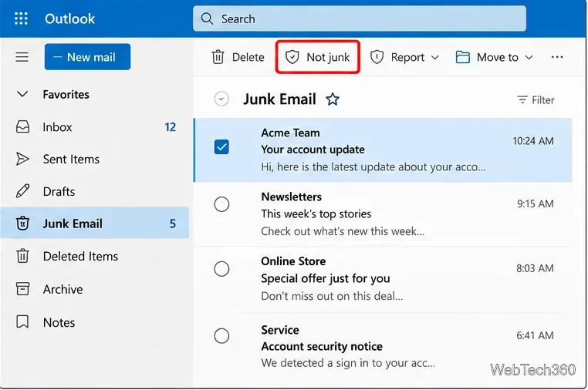Screen dimensions: 588x390
Task: Click 'Don't miss out on this deal' preview
Action: point(332,296)
